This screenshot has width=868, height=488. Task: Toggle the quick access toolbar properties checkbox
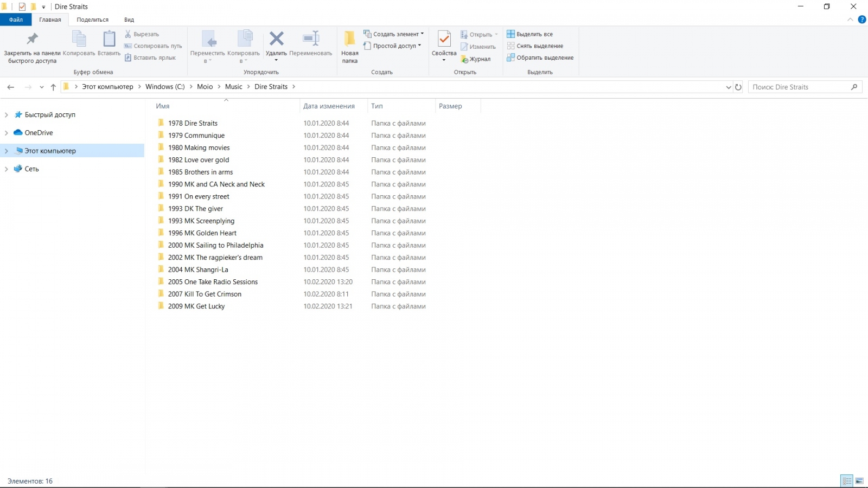point(22,7)
